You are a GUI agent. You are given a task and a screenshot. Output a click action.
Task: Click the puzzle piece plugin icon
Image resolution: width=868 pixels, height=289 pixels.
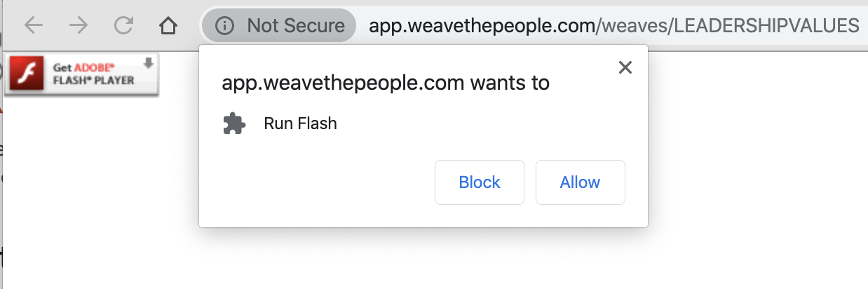click(x=234, y=123)
